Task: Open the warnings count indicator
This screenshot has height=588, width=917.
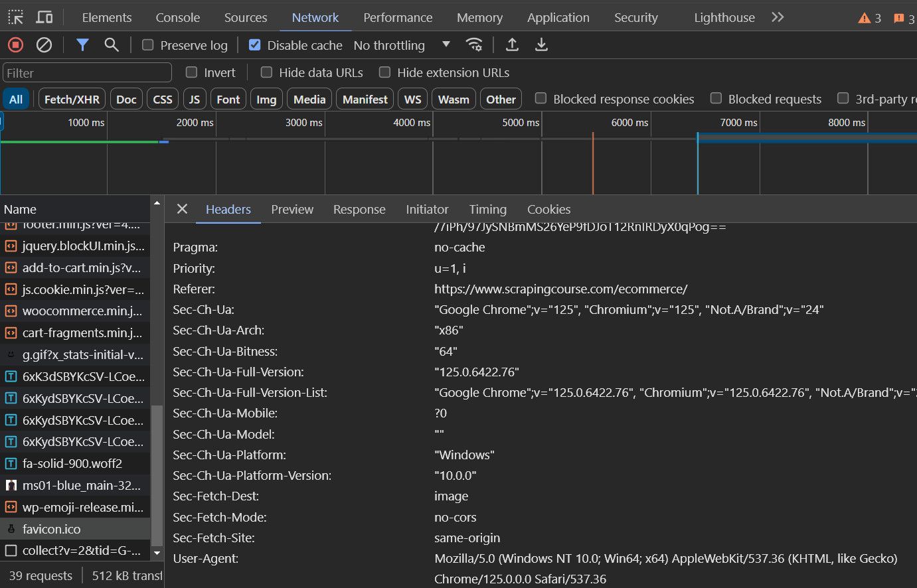Action: click(x=870, y=18)
